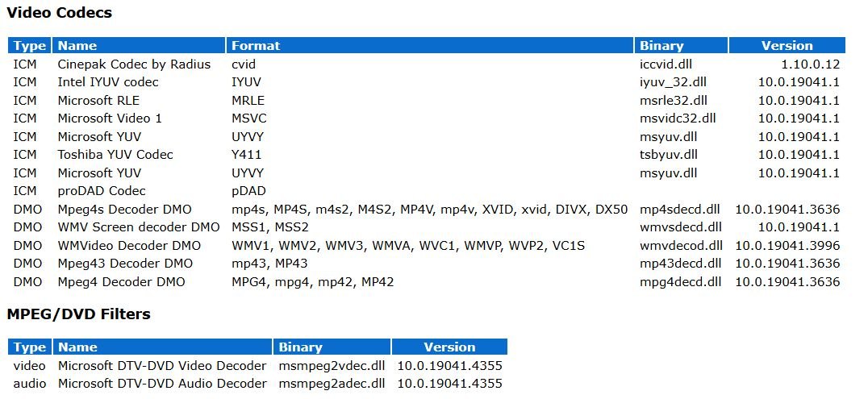Select Version header in Video Codecs table
Image resolution: width=868 pixels, height=399 pixels.
point(787,45)
